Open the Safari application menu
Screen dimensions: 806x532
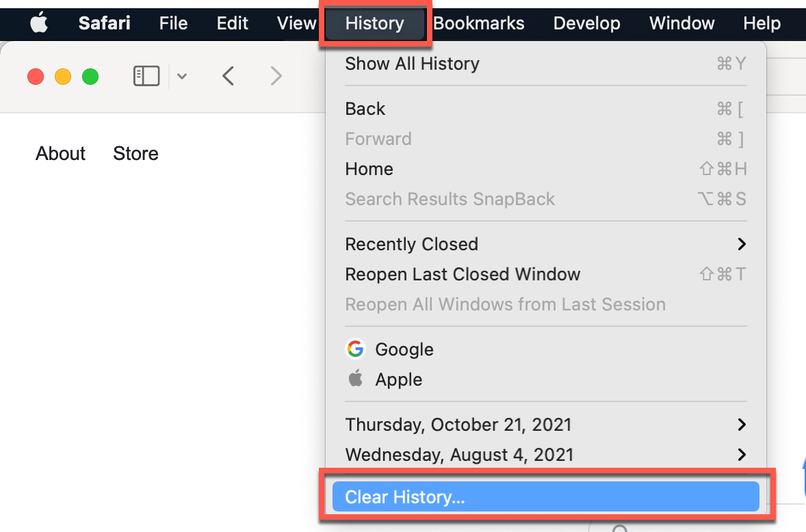click(103, 23)
